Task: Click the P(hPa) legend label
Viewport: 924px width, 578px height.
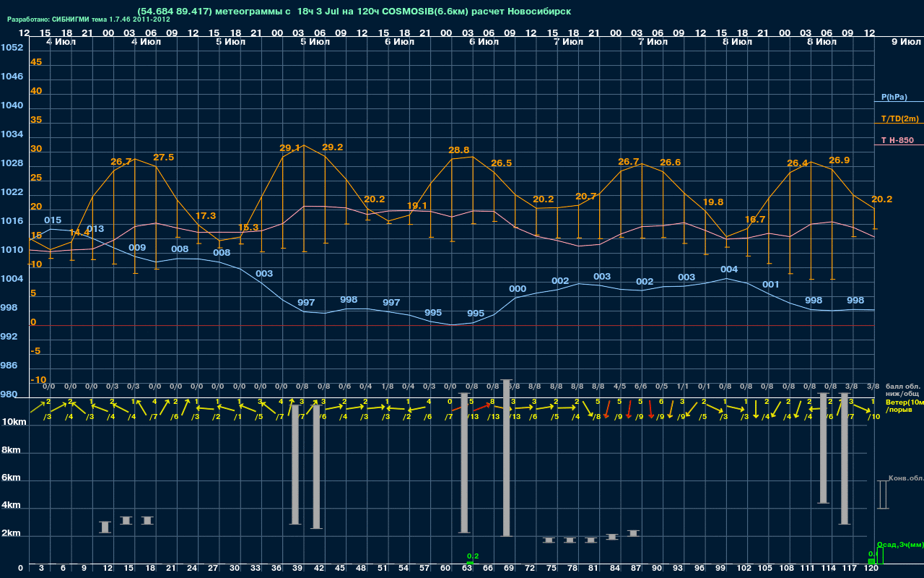Action: (x=894, y=97)
